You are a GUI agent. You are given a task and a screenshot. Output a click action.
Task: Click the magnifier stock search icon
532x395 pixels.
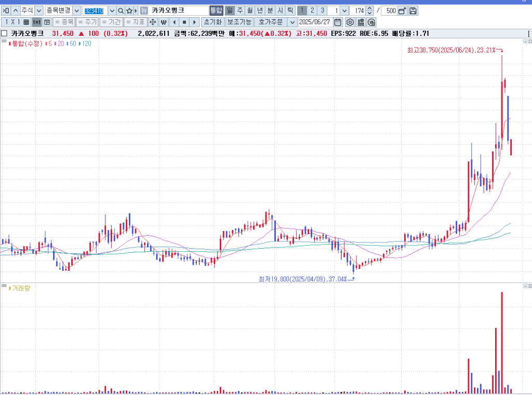pyautogui.click(x=121, y=10)
